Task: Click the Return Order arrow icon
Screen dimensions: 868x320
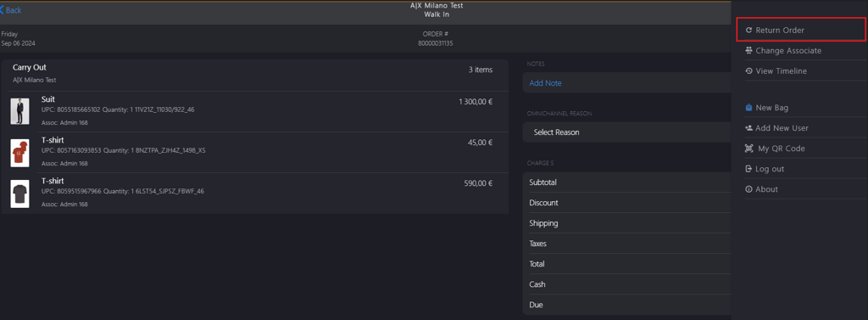Action: (749, 30)
